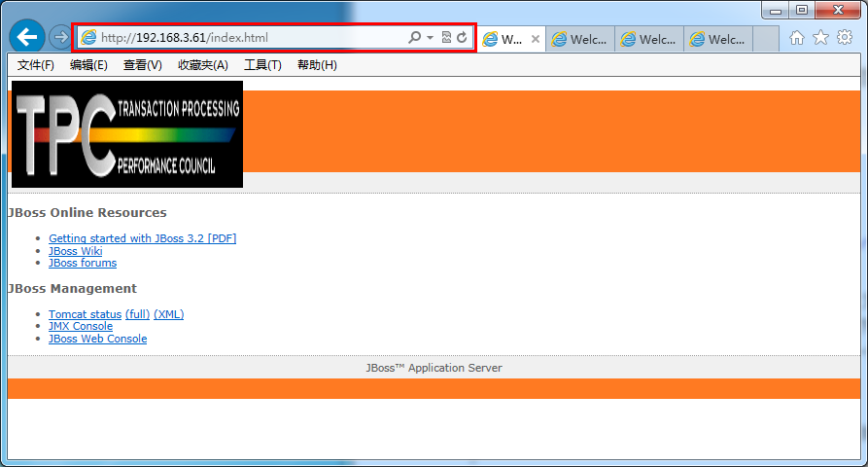Screen dimensions: 868x467
Task: Open the Tomcat status link
Action: click(x=85, y=314)
